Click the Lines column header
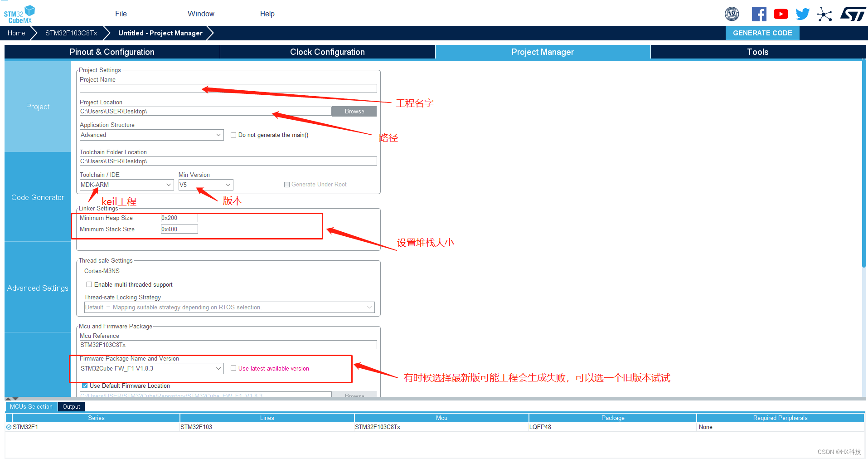This screenshot has width=868, height=459. (267, 418)
